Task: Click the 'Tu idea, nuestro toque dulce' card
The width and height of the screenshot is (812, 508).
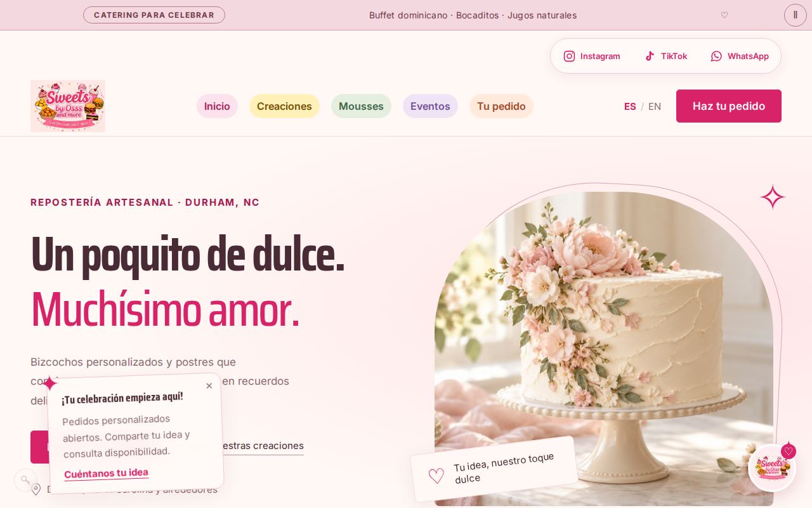Action: pyautogui.click(x=495, y=469)
